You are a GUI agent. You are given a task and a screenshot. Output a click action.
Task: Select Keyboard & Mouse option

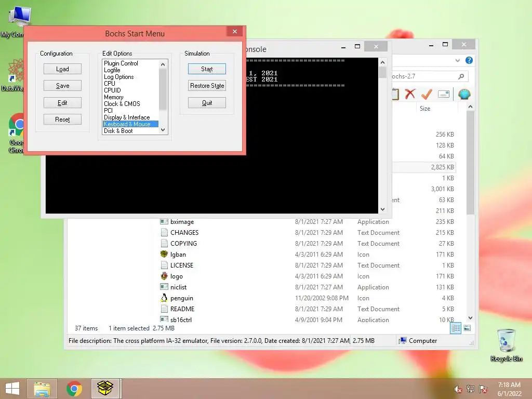coord(130,124)
